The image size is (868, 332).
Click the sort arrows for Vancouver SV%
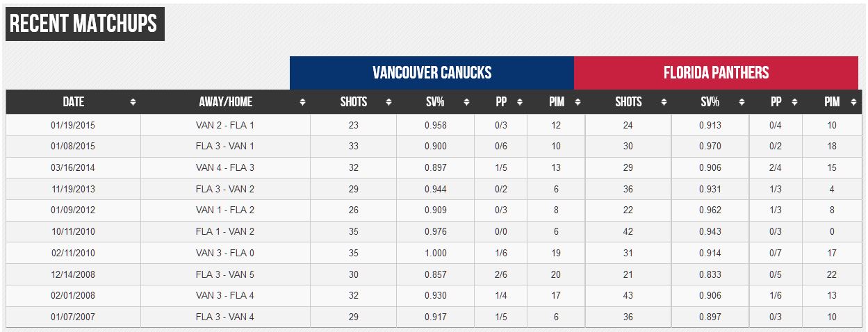(466, 102)
